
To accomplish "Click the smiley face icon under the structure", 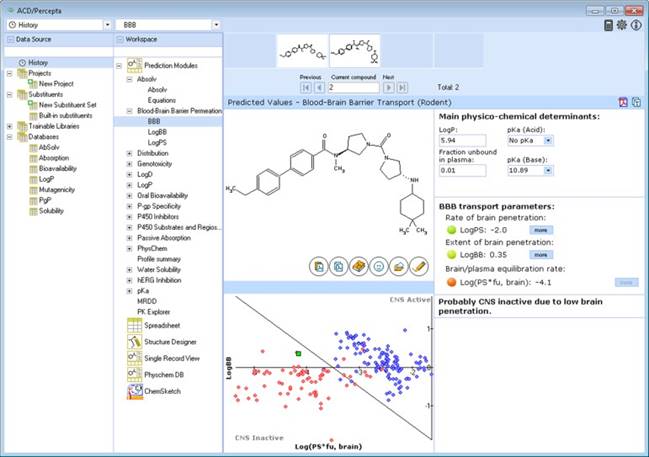I will tap(378, 267).
